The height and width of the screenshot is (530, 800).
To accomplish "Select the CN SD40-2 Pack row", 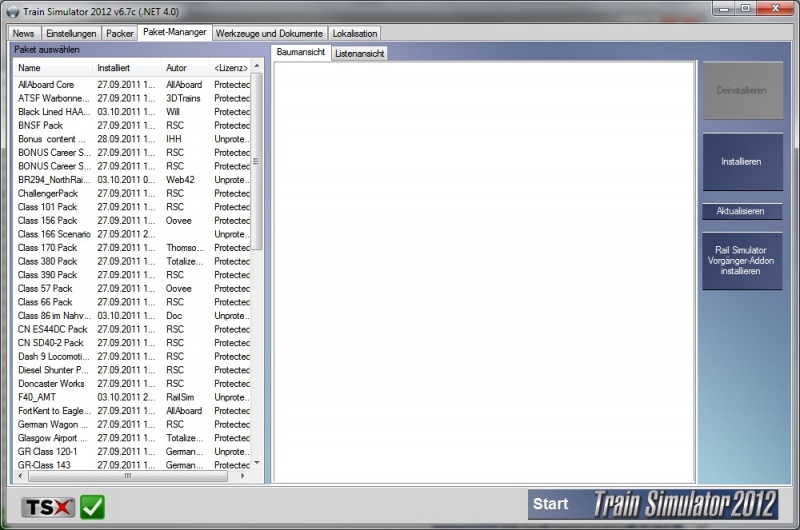I will (133, 343).
